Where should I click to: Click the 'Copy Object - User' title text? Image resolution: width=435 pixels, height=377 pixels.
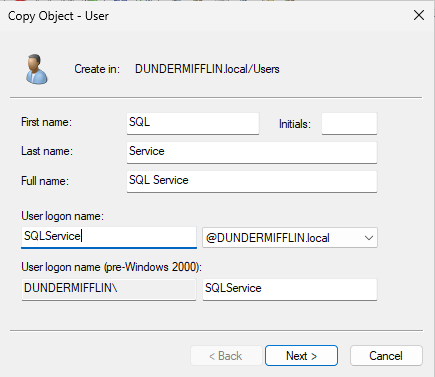click(58, 16)
